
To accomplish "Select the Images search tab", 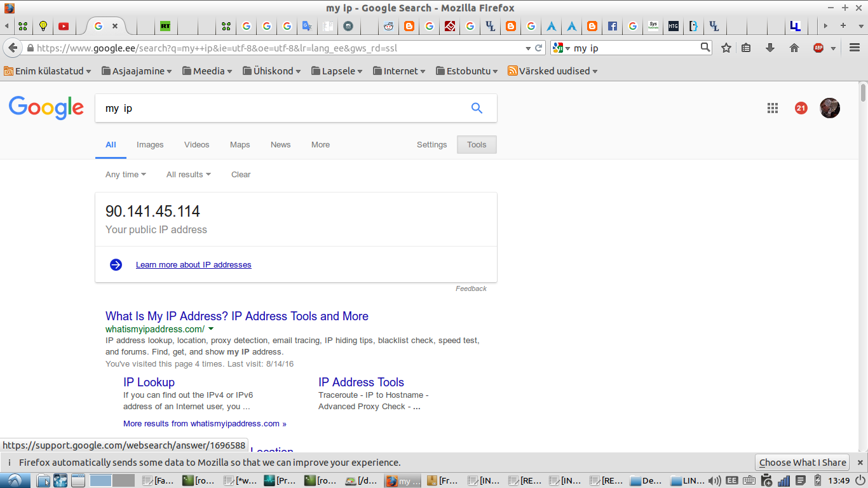I will [150, 145].
